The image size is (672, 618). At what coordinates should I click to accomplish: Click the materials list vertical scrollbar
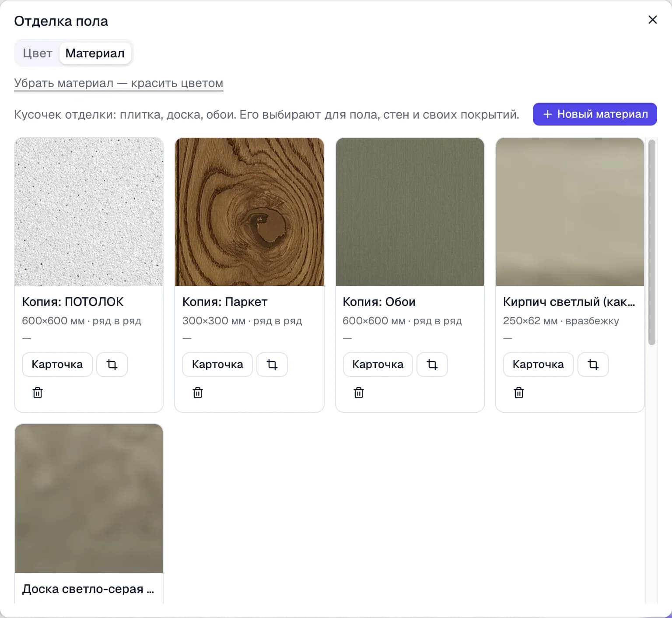(x=652, y=242)
